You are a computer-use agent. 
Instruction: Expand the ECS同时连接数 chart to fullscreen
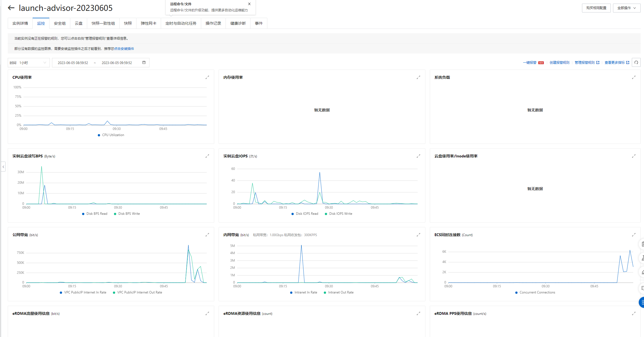pos(633,235)
